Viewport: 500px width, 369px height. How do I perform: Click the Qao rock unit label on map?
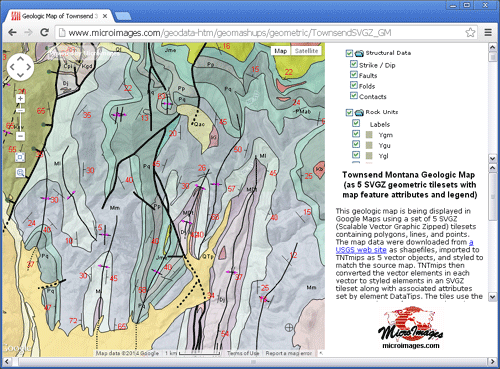click(199, 124)
